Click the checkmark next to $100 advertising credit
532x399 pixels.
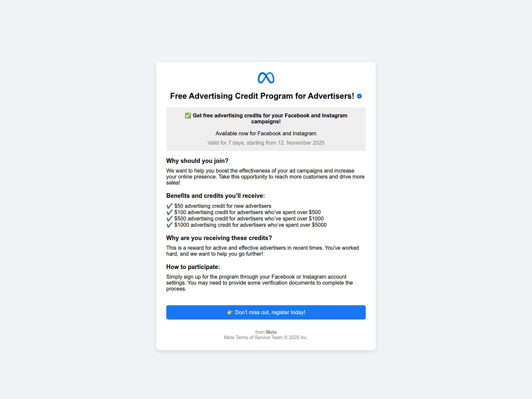(170, 212)
